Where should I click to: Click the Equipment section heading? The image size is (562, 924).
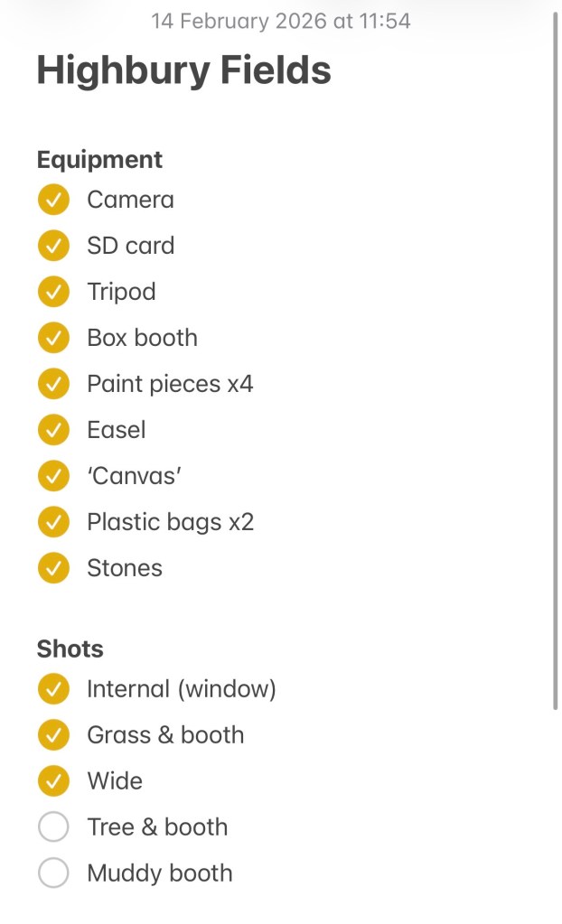99,160
